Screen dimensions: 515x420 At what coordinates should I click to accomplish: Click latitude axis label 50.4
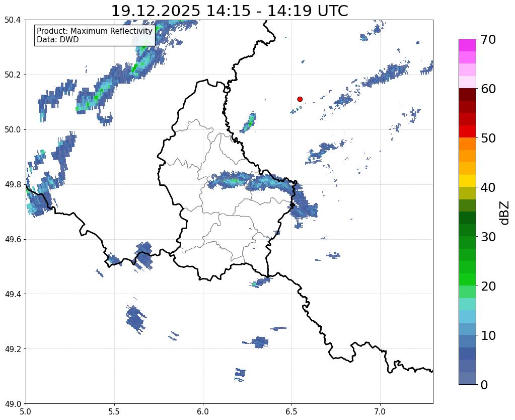(x=13, y=20)
